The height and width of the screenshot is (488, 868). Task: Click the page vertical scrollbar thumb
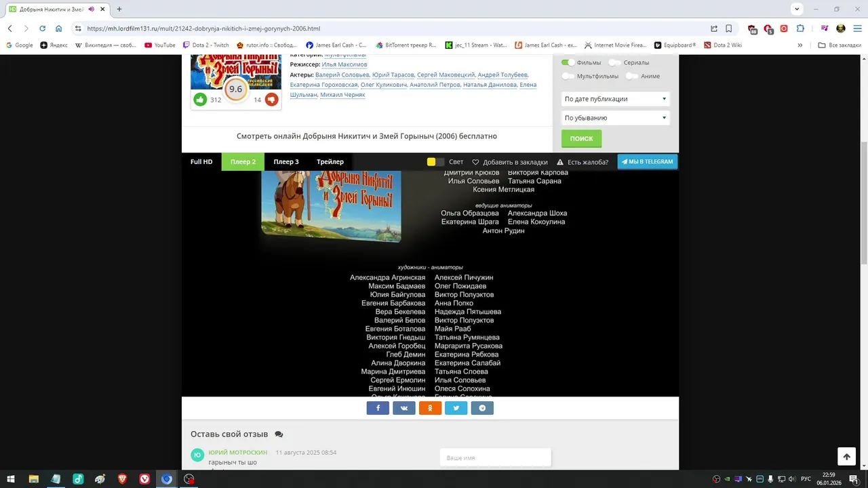(x=864, y=203)
